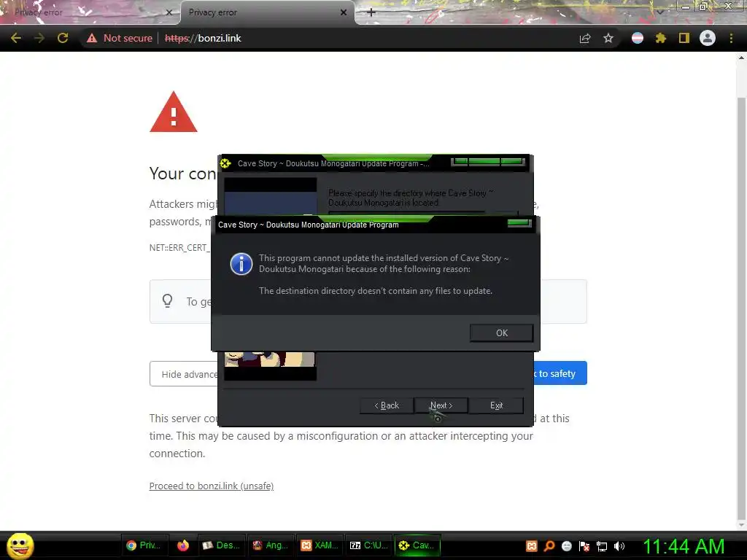Click Exit in the Cave Story updater

496,405
